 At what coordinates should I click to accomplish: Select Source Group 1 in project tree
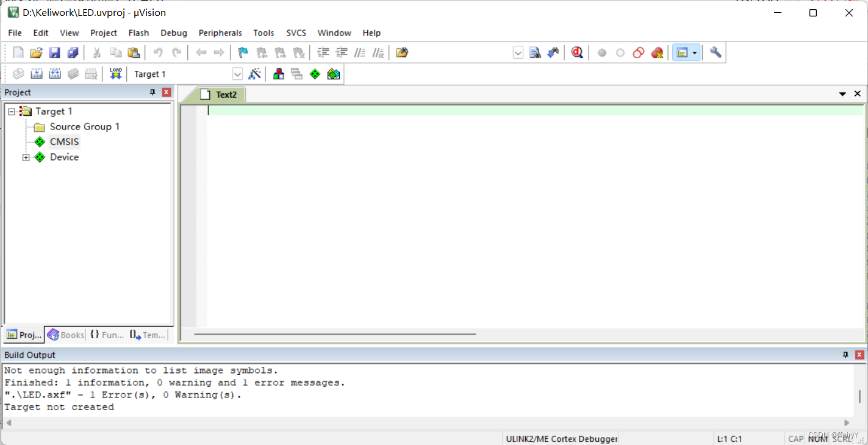[x=84, y=126]
